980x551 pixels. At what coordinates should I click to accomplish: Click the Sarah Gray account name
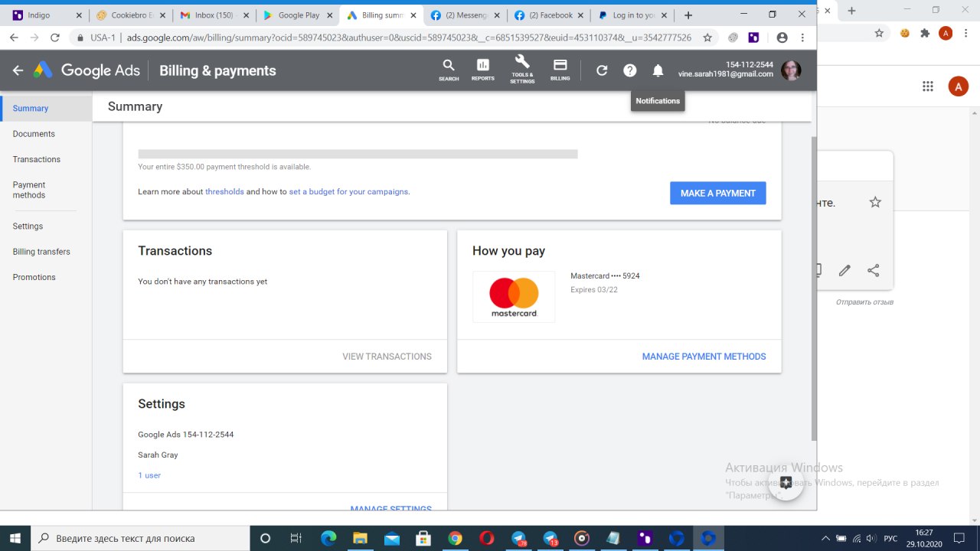[x=158, y=455]
